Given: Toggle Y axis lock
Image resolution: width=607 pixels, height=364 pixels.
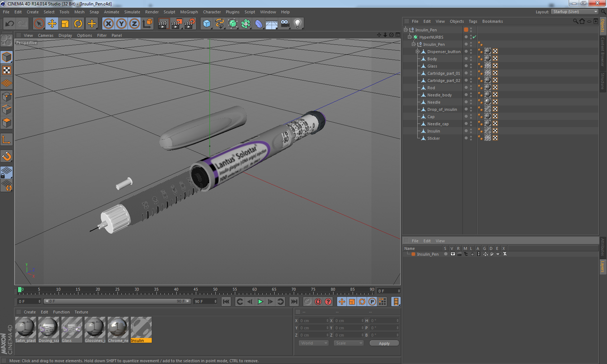Looking at the screenshot, I should (121, 24).
